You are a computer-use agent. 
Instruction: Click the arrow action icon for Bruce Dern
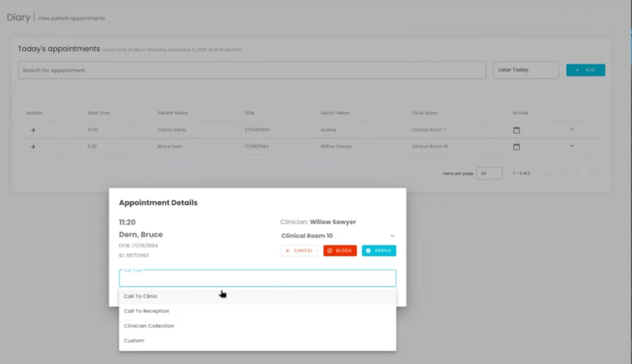(x=33, y=147)
